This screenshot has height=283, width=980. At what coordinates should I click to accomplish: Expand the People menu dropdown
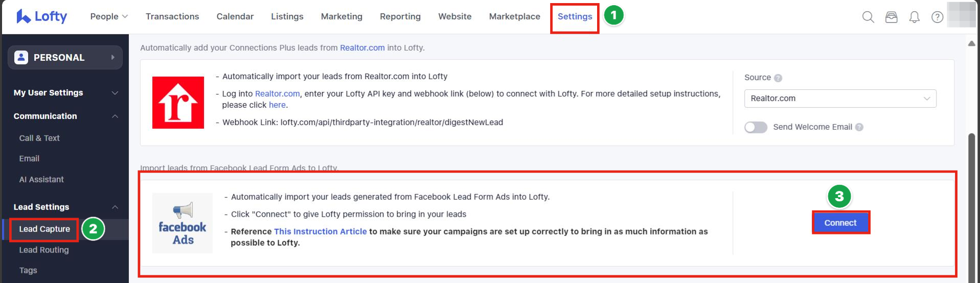tap(109, 16)
